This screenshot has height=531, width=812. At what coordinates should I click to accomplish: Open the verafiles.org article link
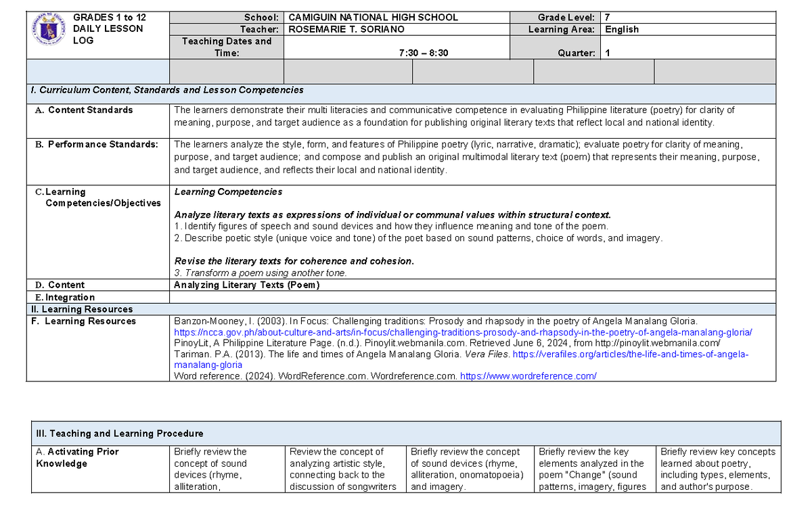click(x=461, y=360)
